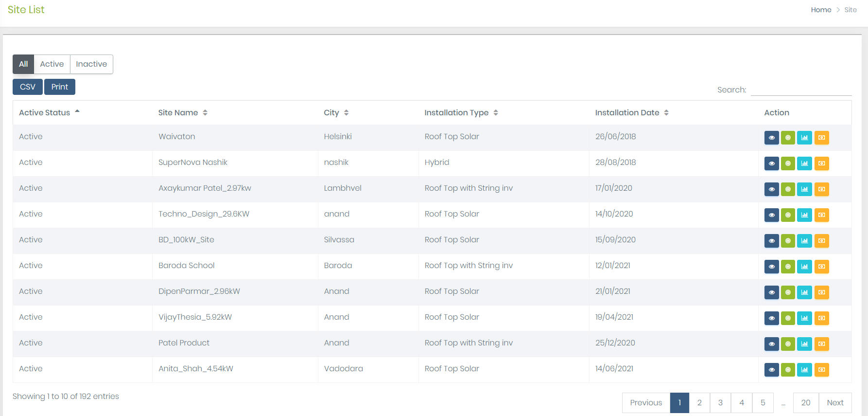Click the Print button

coord(60,87)
